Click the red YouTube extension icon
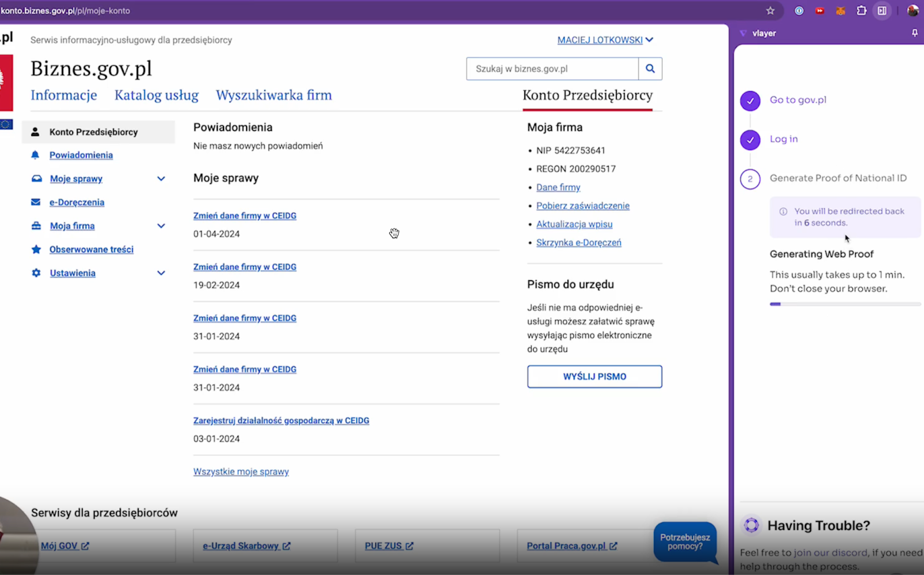 click(819, 10)
